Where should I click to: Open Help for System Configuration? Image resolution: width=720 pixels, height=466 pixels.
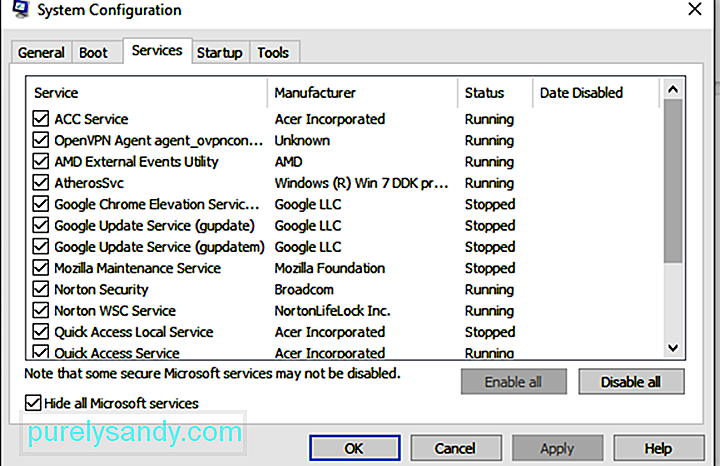(x=658, y=448)
